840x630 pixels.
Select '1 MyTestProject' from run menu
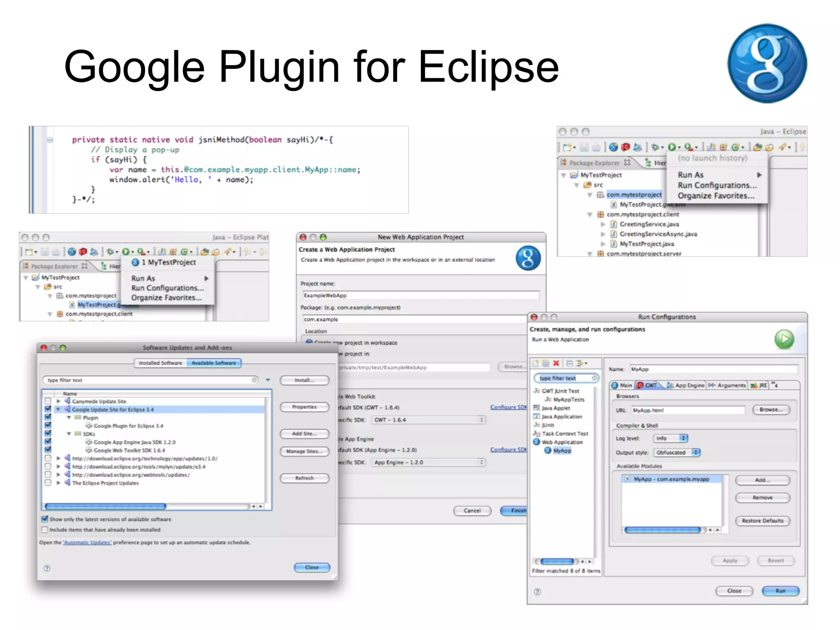pyautogui.click(x=168, y=262)
